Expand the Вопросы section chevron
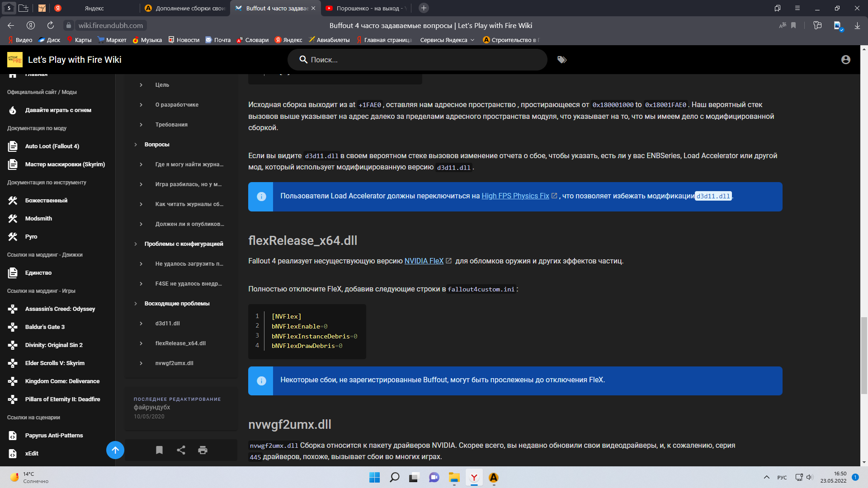This screenshot has width=868, height=488. [x=136, y=145]
